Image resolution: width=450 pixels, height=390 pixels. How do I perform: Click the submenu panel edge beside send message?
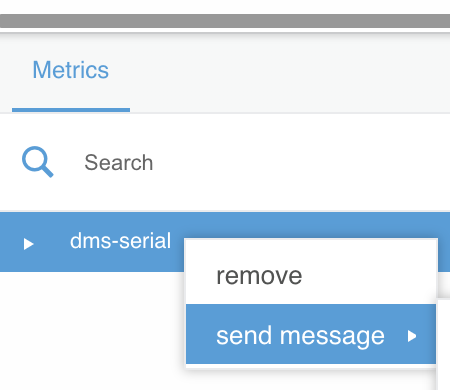click(x=443, y=345)
